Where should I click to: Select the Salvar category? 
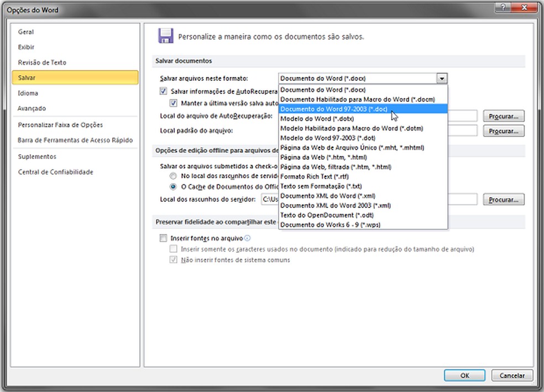pos(75,78)
